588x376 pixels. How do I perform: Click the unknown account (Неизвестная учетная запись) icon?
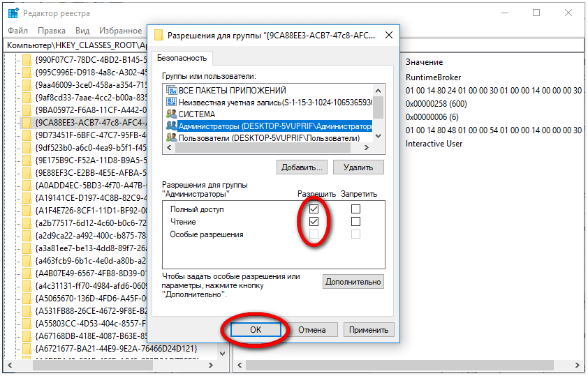point(171,103)
